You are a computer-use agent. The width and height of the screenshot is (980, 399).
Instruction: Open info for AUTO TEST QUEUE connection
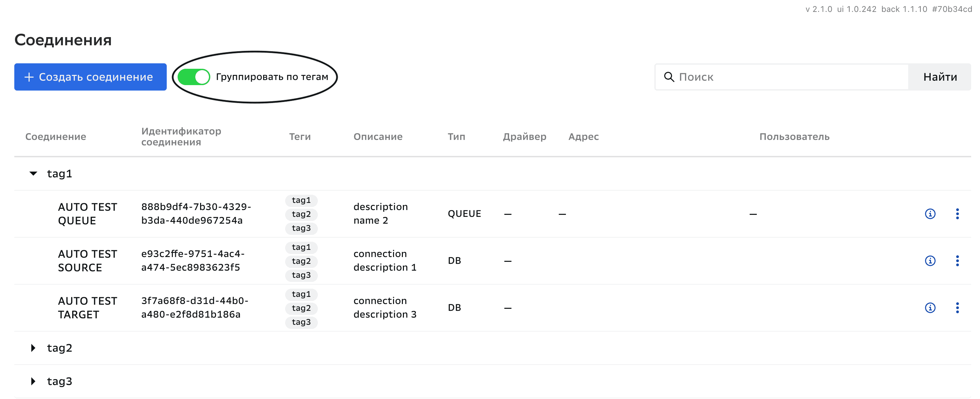tap(930, 214)
